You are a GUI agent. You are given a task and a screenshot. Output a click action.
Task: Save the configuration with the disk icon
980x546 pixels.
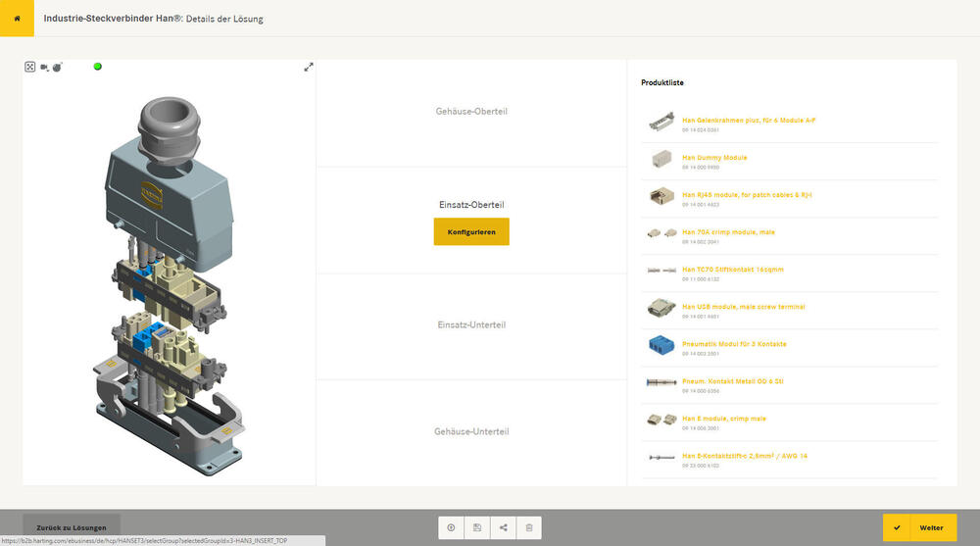[x=477, y=527]
